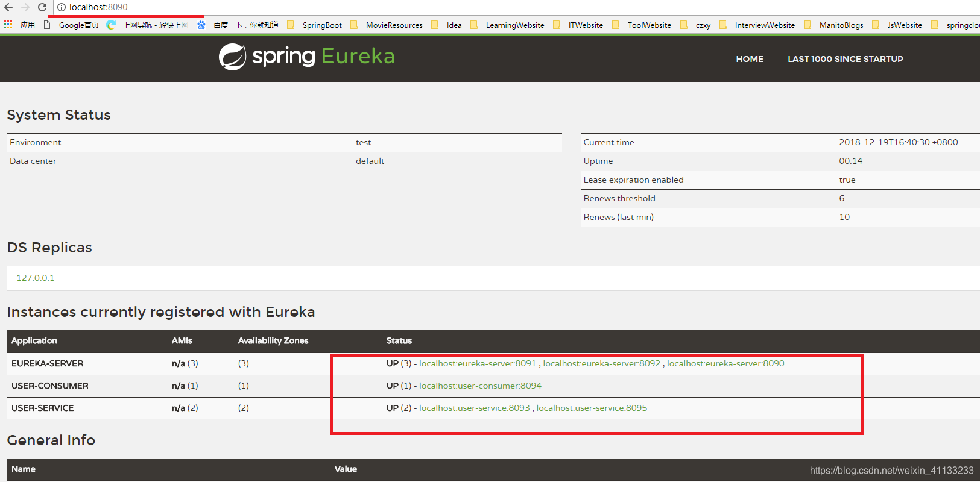Go to HOME in Eureka navbar
980x482 pixels.
coord(750,59)
